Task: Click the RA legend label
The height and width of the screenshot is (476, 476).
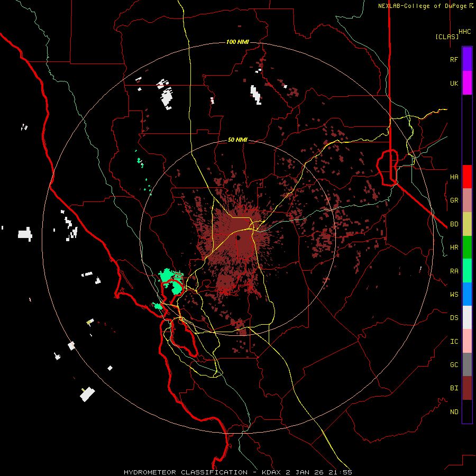Action: pos(454,271)
